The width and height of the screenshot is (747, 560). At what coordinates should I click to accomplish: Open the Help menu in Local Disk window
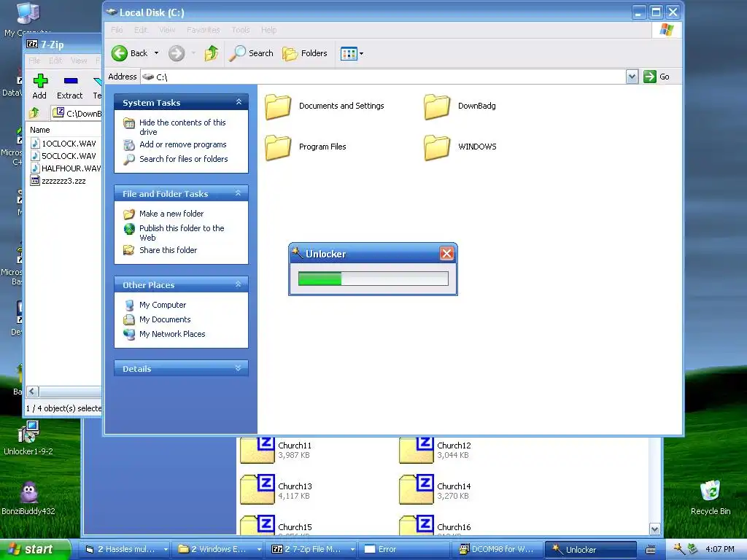(x=268, y=30)
